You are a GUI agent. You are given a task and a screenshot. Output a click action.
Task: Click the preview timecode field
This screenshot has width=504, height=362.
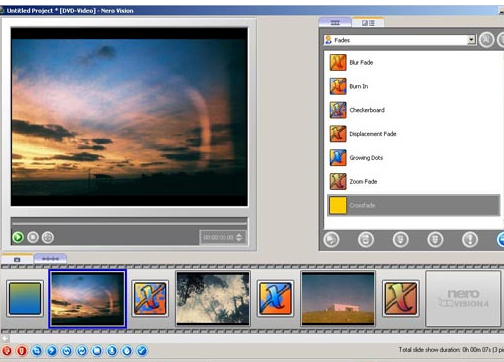click(219, 238)
